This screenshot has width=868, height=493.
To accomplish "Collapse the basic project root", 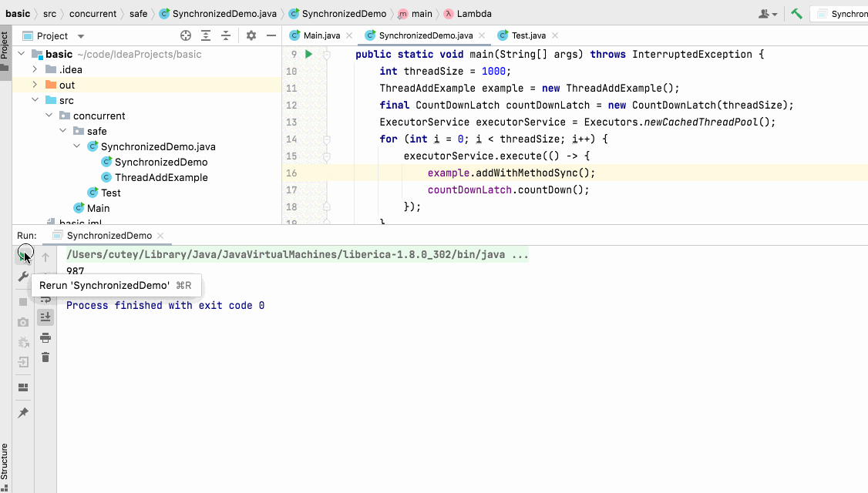I will [x=22, y=54].
